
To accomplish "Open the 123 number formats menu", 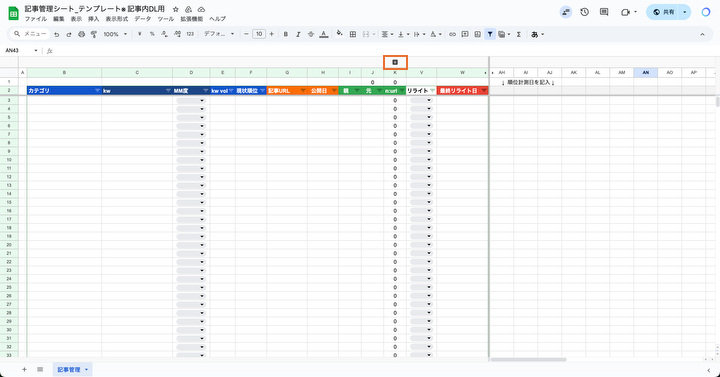I will 190,34.
